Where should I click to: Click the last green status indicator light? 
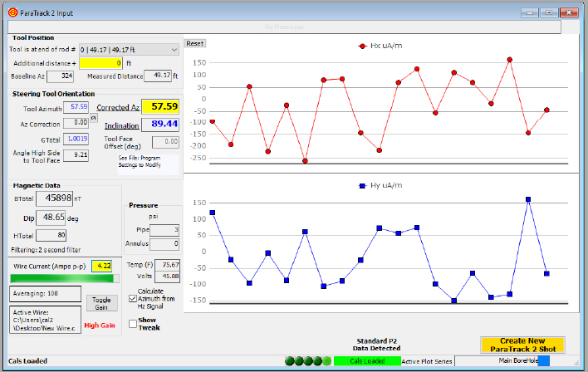pos(326,361)
